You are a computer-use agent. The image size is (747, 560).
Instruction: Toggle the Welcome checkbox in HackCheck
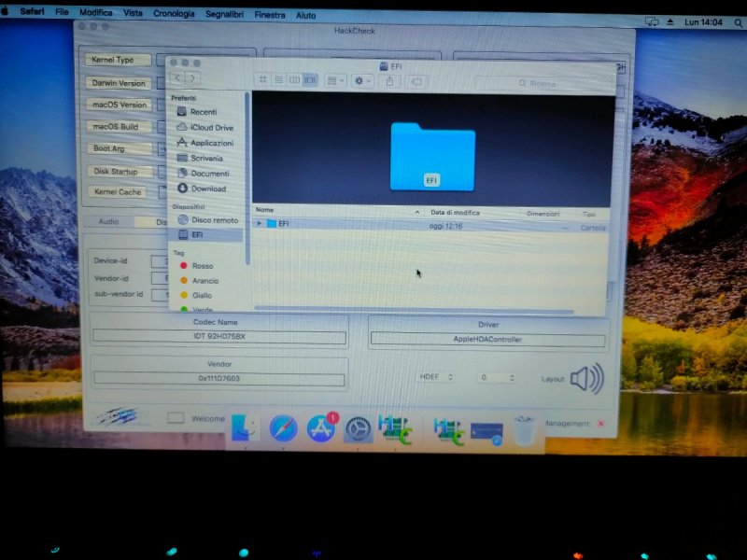tap(176, 418)
